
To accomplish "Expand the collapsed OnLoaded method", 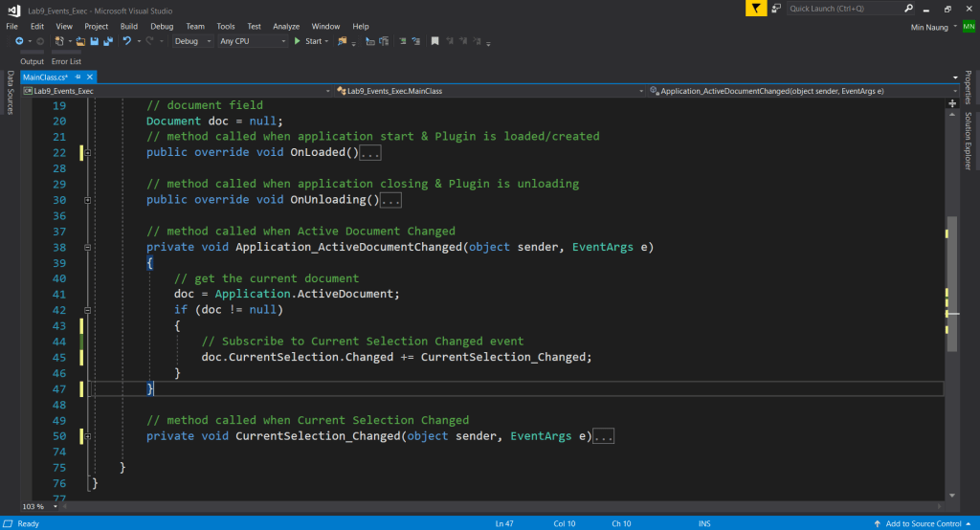I will (87, 152).
